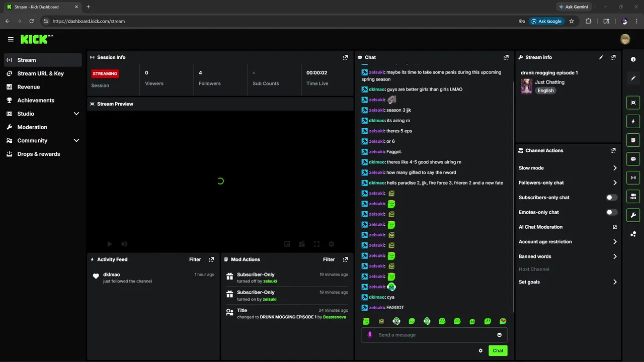Toggle Stream info wrench icon in right toolbar
The width and height of the screenshot is (644, 362).
(633, 215)
